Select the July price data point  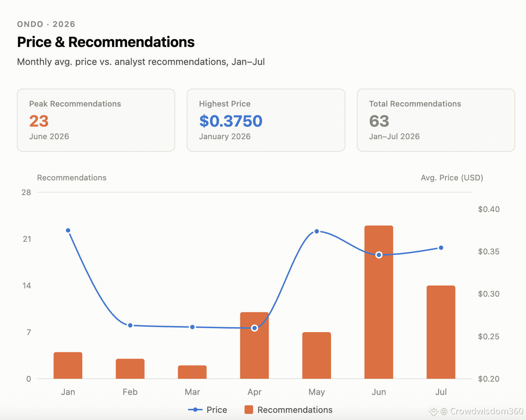click(x=441, y=248)
